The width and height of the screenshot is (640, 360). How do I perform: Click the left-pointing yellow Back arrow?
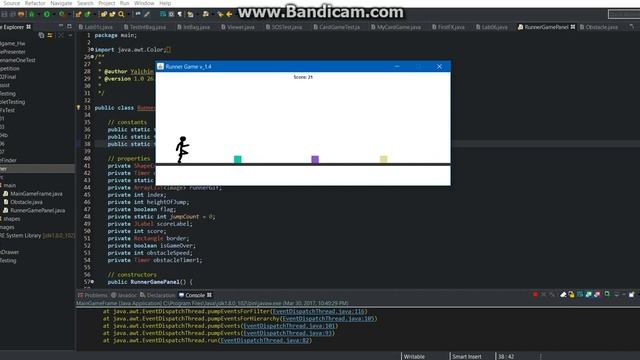(x=229, y=14)
